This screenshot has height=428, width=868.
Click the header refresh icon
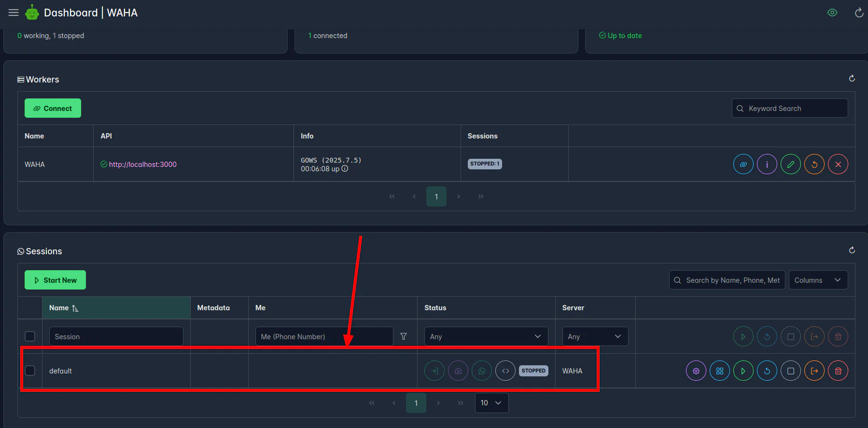tap(859, 13)
